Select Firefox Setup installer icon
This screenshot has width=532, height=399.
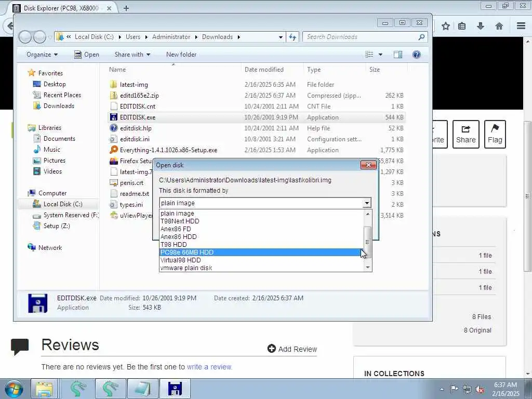[114, 161]
